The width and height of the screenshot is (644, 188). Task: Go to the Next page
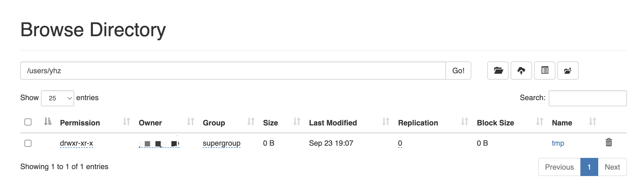point(612,167)
